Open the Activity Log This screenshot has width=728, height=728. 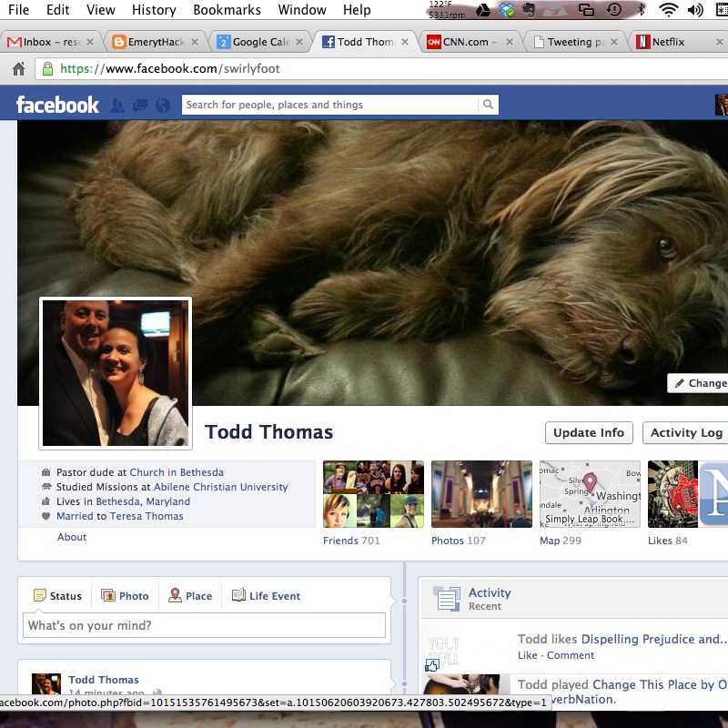coord(685,432)
